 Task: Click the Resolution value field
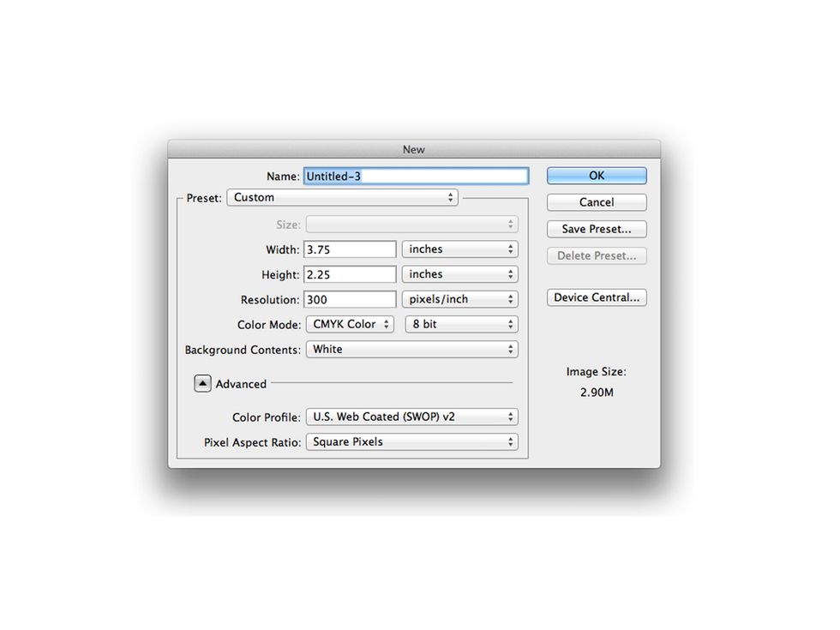pyautogui.click(x=350, y=299)
